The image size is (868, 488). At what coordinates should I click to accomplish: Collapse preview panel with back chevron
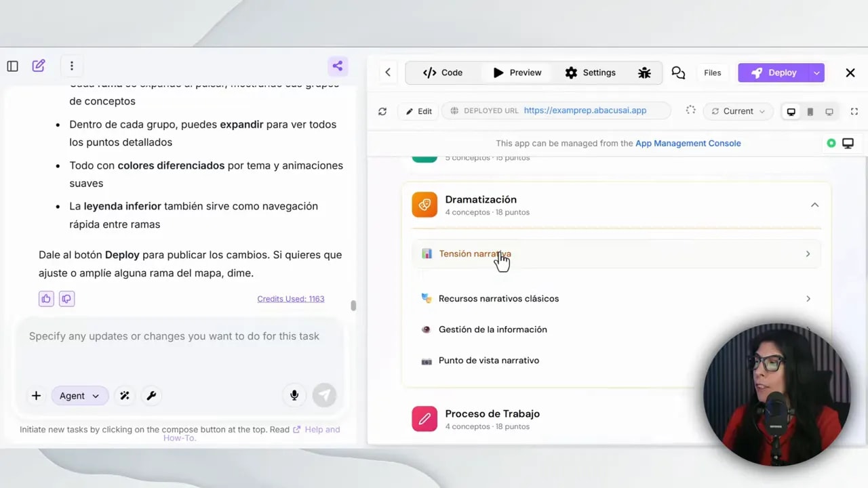tap(387, 73)
